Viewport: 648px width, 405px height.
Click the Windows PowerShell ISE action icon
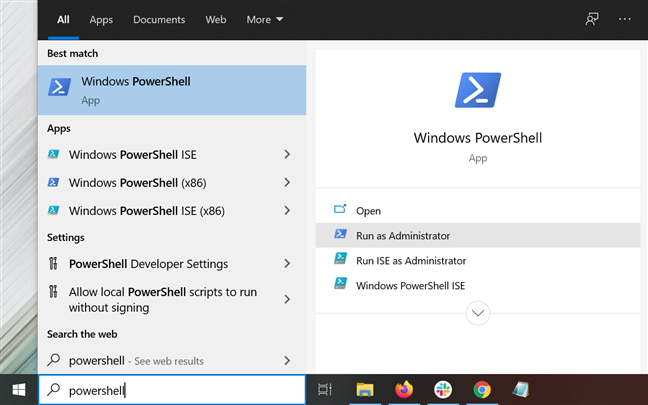tap(341, 284)
